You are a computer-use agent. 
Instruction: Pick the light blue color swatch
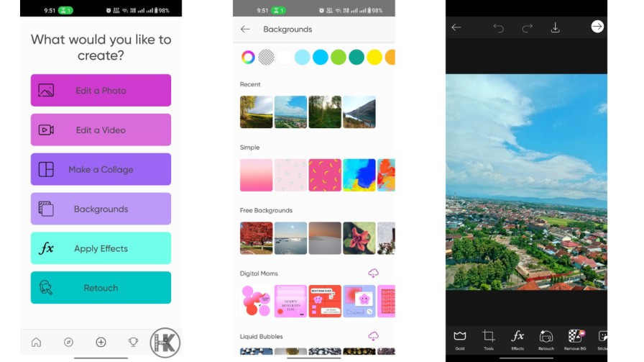pos(303,57)
